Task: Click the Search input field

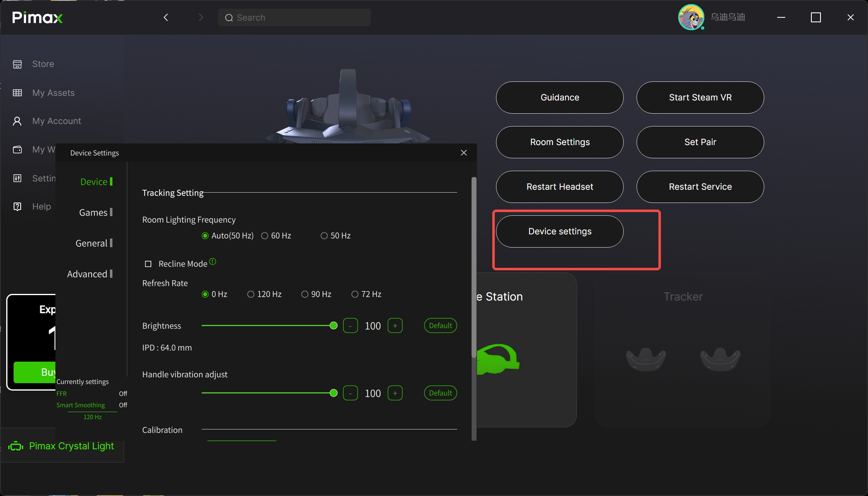Action: coord(294,17)
